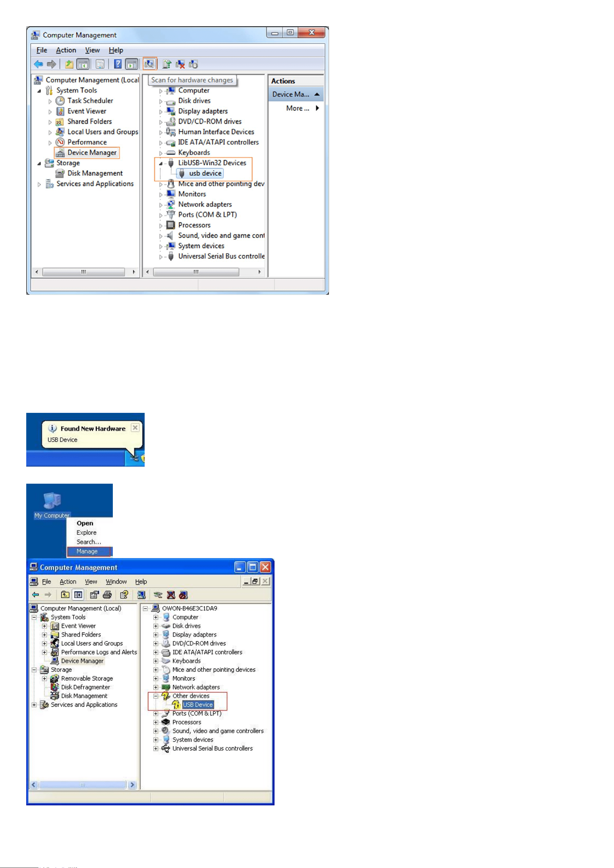This screenshot has height=868, width=614.
Task: Expand the Task Scheduler tree node
Action: click(50, 101)
